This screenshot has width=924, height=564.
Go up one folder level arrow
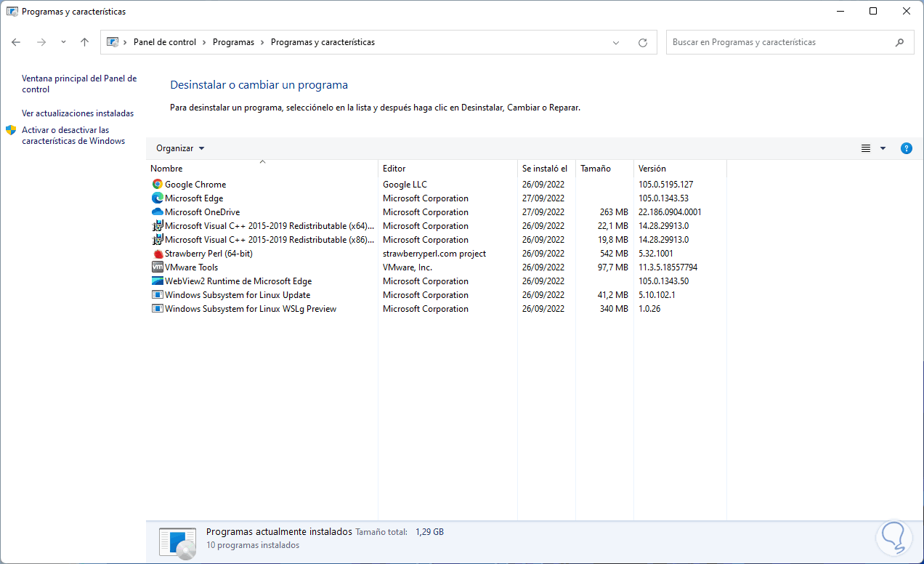coord(84,42)
